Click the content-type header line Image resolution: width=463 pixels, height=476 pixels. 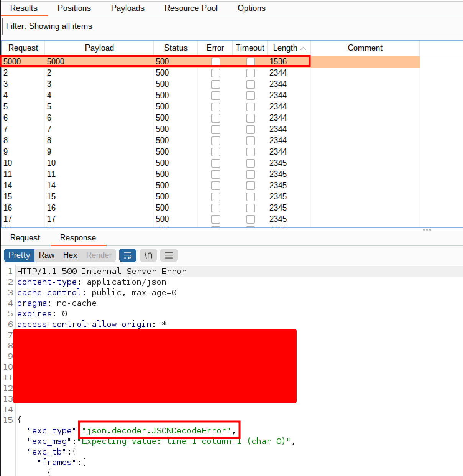pyautogui.click(x=92, y=282)
